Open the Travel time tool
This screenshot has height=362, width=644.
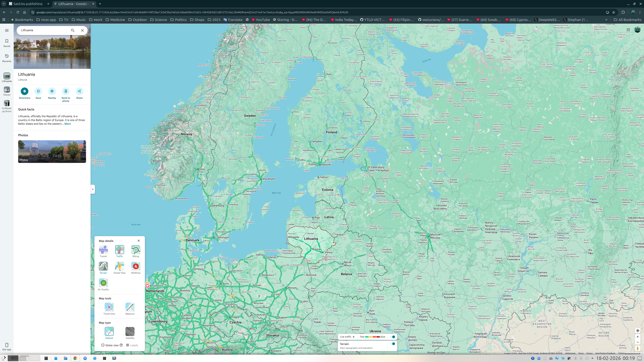pyautogui.click(x=109, y=307)
